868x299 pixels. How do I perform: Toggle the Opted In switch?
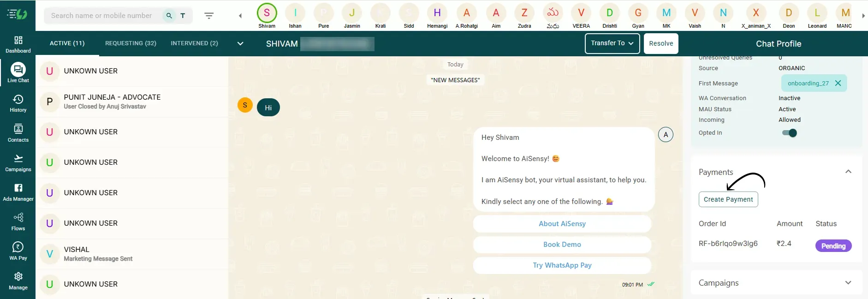point(789,133)
